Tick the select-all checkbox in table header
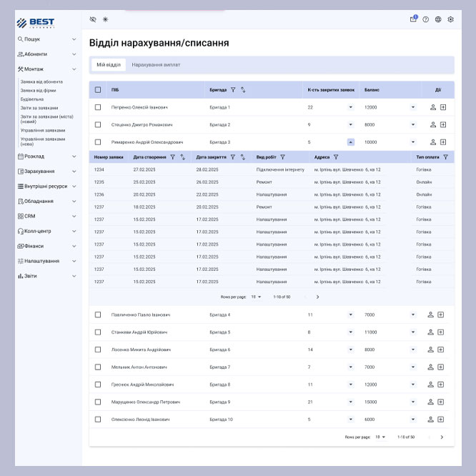This screenshot has height=476, width=476. pyautogui.click(x=98, y=90)
